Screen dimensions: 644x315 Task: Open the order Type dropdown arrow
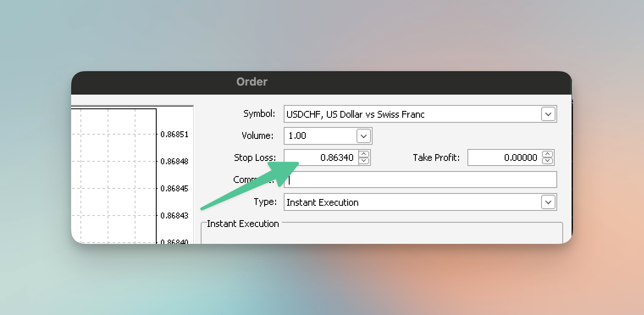click(548, 202)
